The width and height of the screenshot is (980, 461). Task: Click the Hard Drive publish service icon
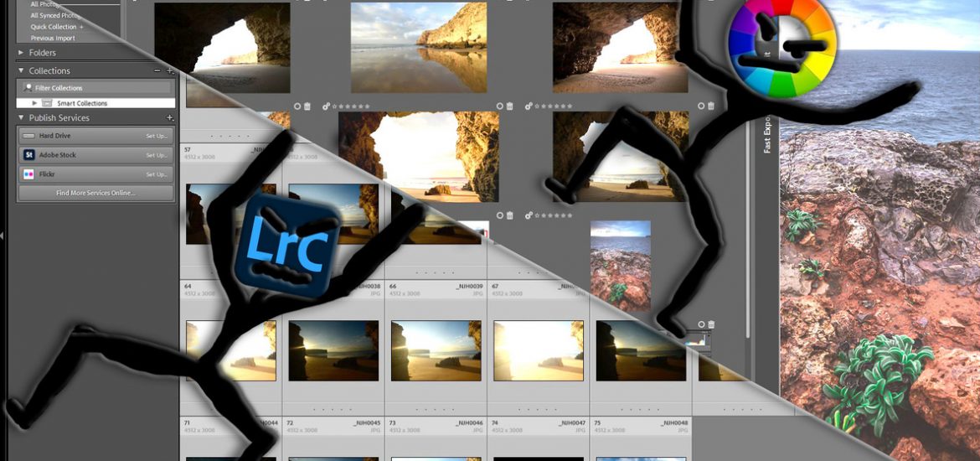[28, 136]
